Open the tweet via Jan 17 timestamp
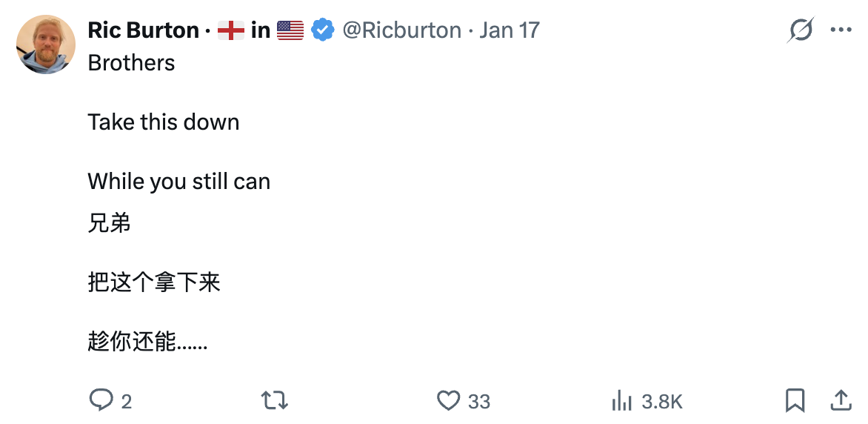Viewport: 868px width, 424px height. point(510,30)
